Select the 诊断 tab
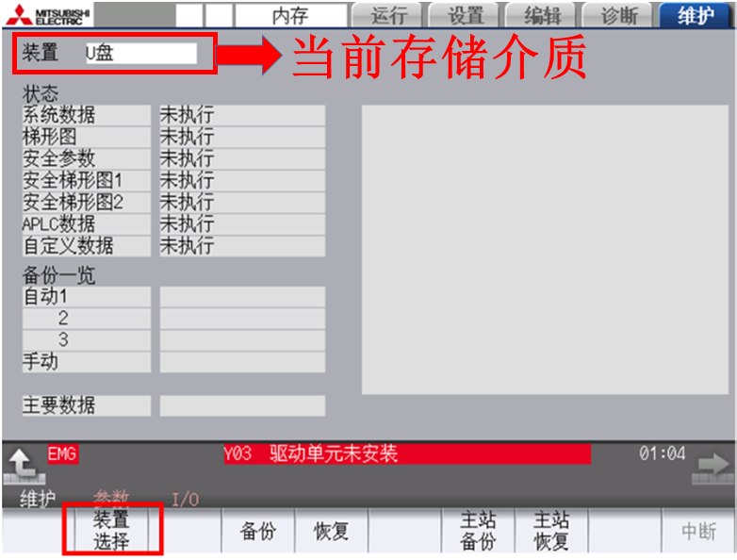 pyautogui.click(x=620, y=15)
